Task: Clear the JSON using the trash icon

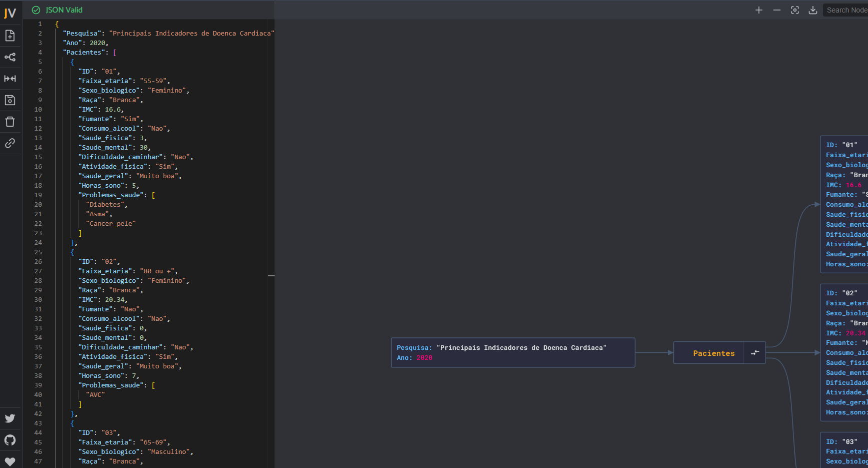Action: (x=10, y=122)
